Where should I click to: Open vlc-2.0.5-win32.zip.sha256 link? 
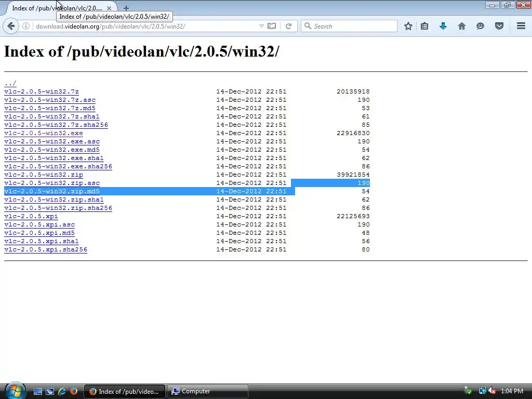point(58,208)
